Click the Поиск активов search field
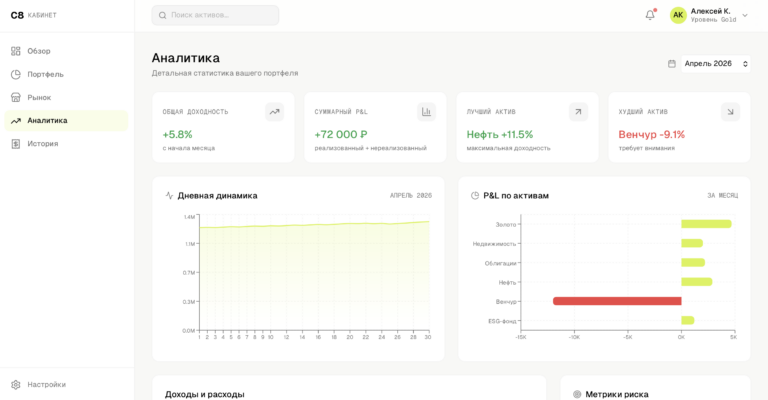The height and width of the screenshot is (400, 768). click(215, 15)
